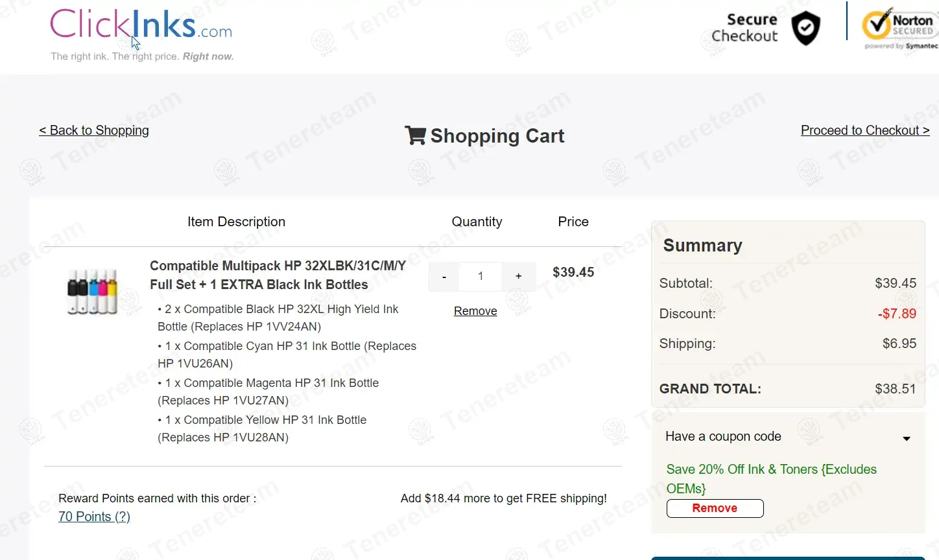Click the Secure Checkout shield icon
This screenshot has height=560, width=939.
[806, 29]
